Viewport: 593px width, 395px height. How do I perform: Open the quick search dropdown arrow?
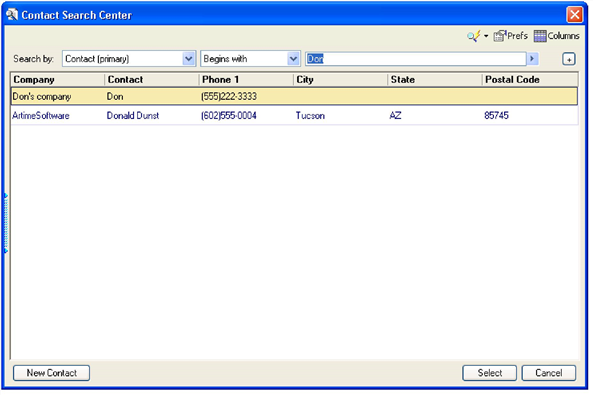click(x=486, y=36)
